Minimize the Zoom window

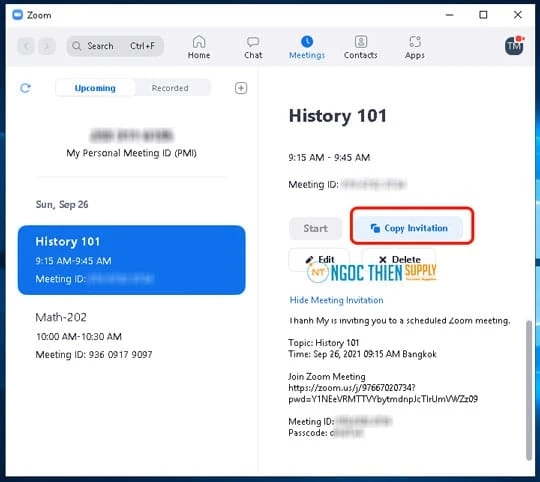point(449,15)
